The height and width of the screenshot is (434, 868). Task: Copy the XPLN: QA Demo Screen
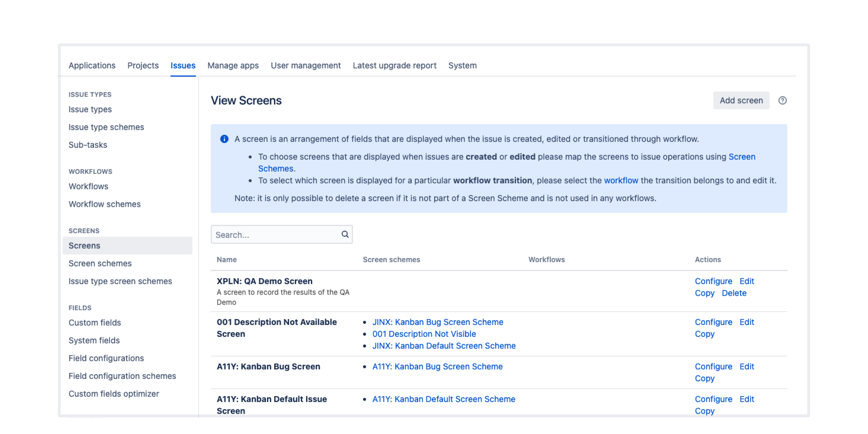tap(705, 293)
